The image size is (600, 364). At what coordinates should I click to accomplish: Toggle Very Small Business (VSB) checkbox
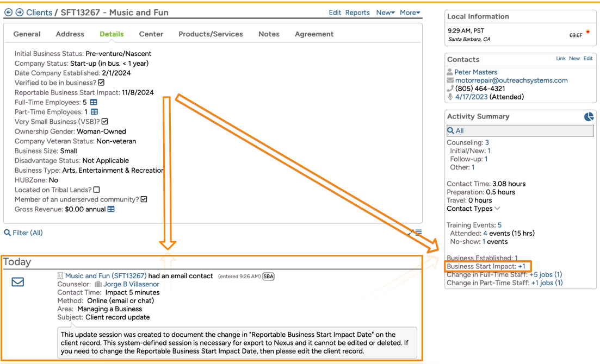(105, 122)
